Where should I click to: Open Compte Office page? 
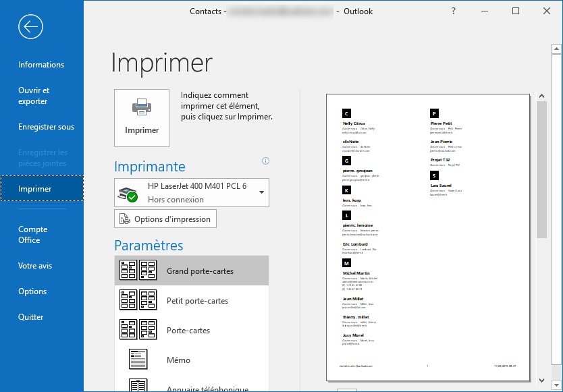coord(32,235)
